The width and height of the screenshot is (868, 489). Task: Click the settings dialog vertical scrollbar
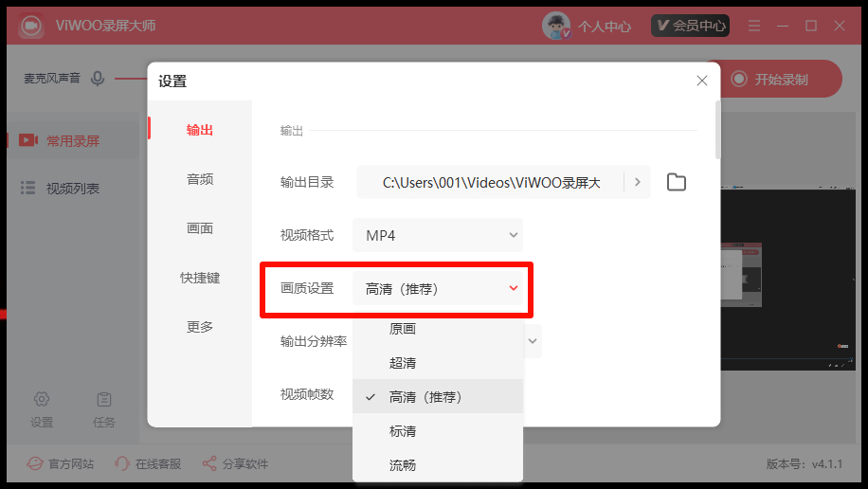[x=717, y=130]
